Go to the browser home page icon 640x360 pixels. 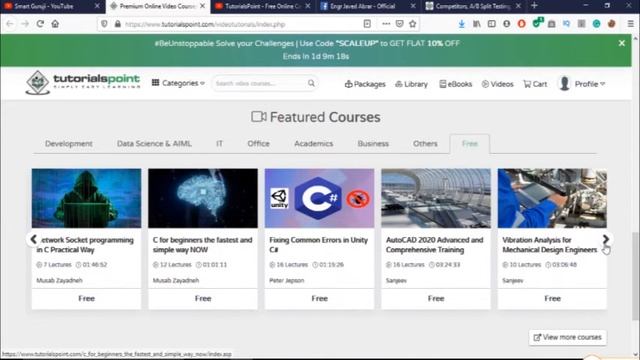coord(55,24)
